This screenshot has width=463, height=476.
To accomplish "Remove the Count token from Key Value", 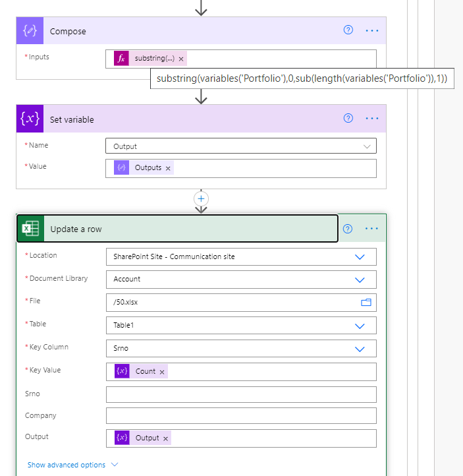I will [162, 372].
